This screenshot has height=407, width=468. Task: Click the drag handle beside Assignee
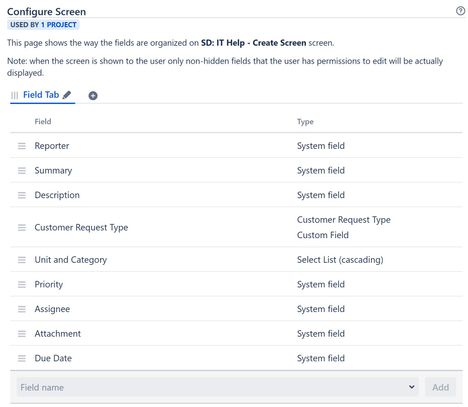22,309
